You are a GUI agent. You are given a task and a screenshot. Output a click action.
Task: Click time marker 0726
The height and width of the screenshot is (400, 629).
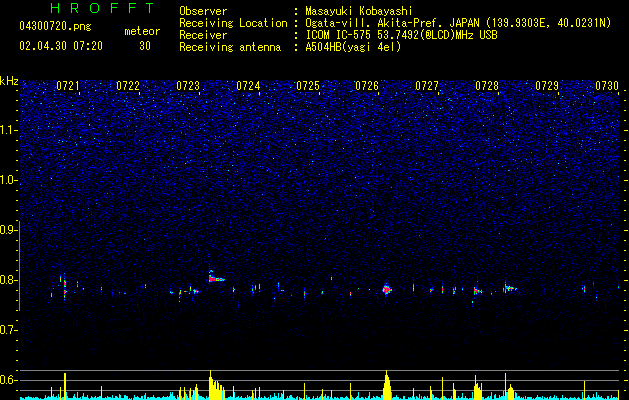(367, 86)
